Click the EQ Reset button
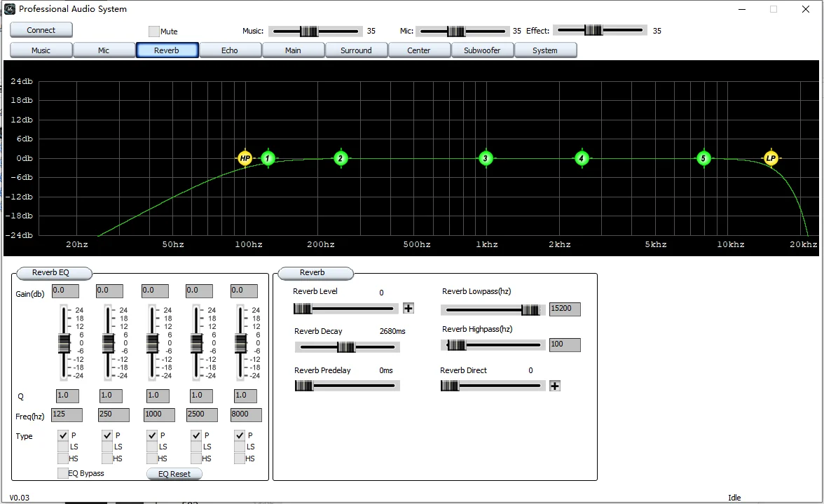 click(x=174, y=474)
